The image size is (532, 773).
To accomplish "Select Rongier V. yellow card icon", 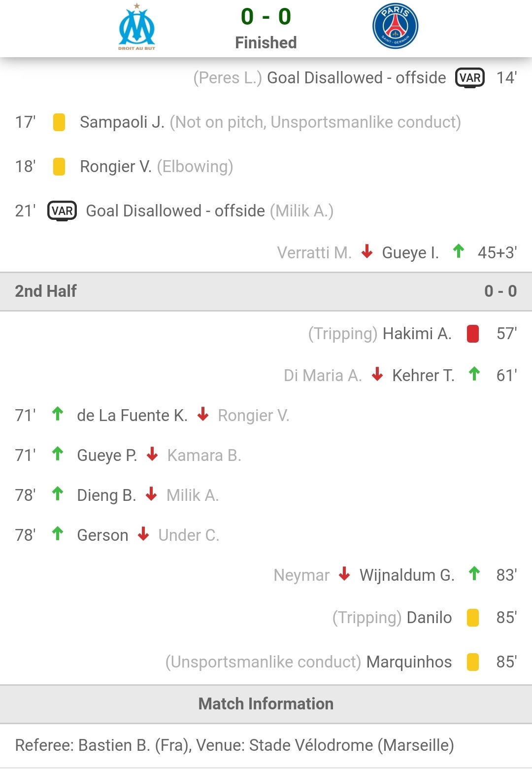I will click(59, 167).
